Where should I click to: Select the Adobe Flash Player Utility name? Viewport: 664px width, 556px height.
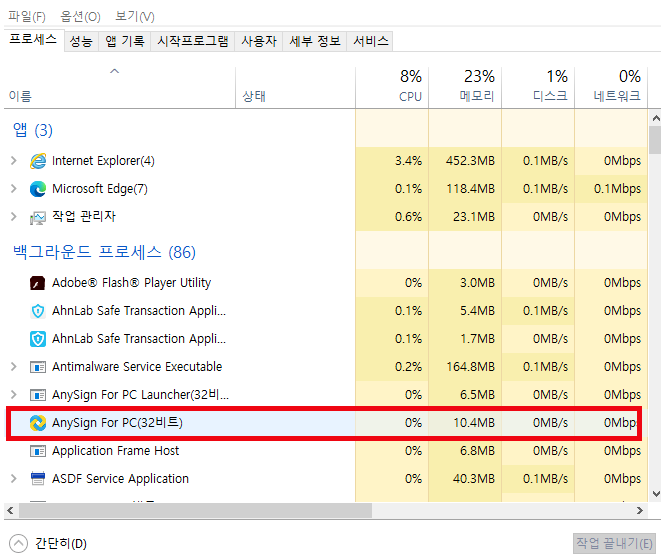(x=131, y=283)
